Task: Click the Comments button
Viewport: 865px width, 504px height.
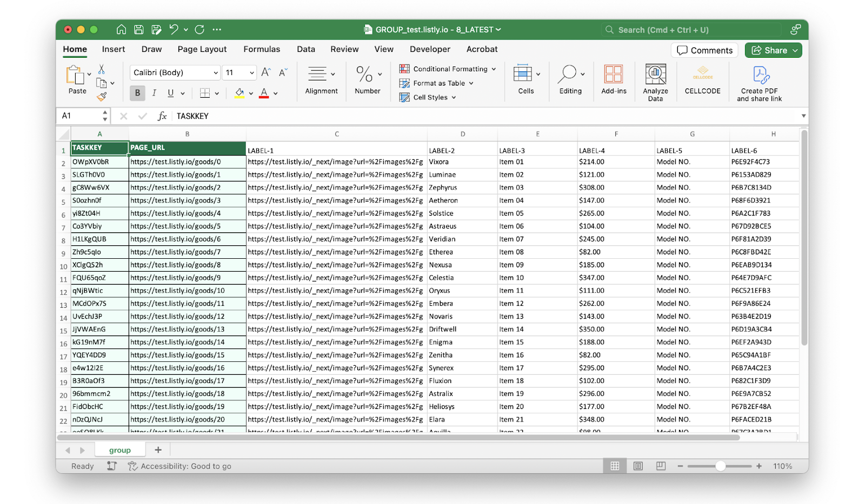Action: click(x=704, y=50)
